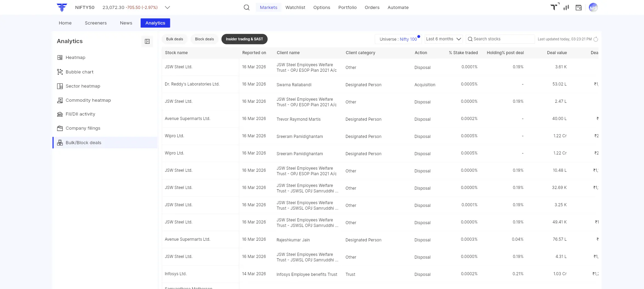Click the Sector heatmap icon

click(60, 86)
